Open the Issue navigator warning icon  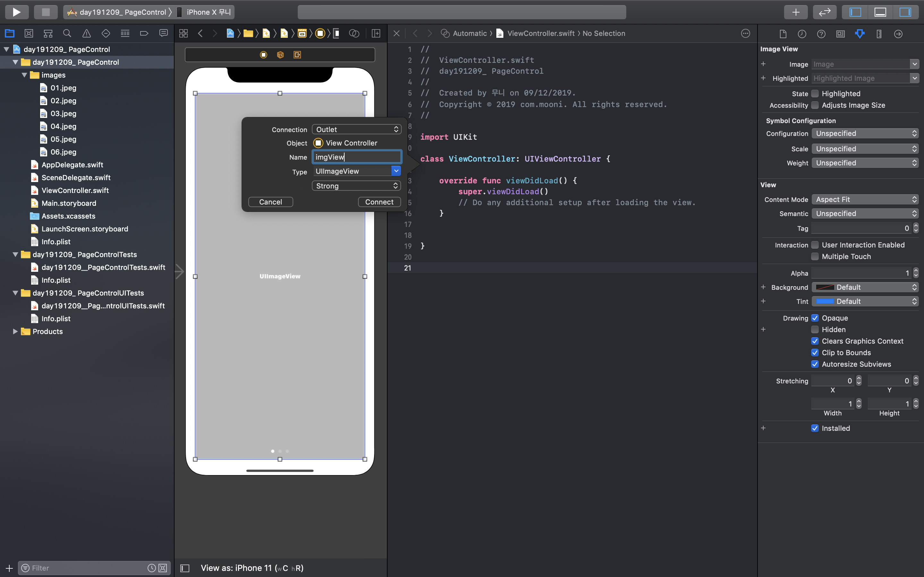(87, 34)
